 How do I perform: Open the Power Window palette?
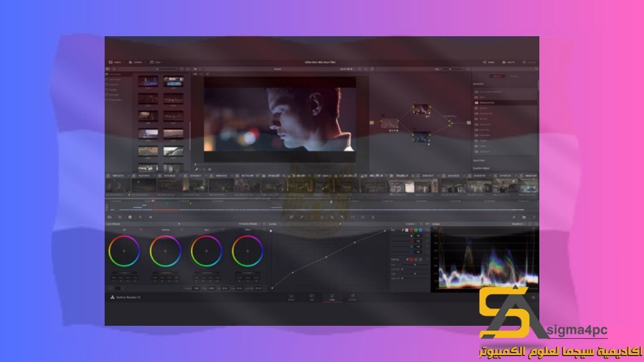click(x=312, y=217)
